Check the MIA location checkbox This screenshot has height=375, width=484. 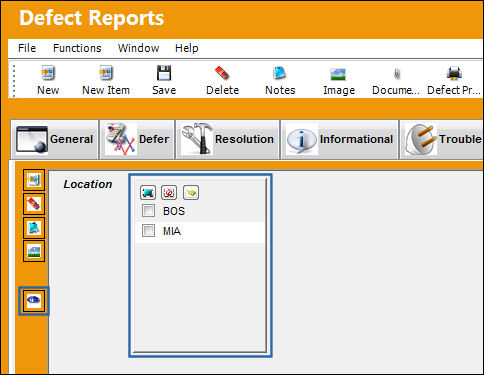[148, 231]
